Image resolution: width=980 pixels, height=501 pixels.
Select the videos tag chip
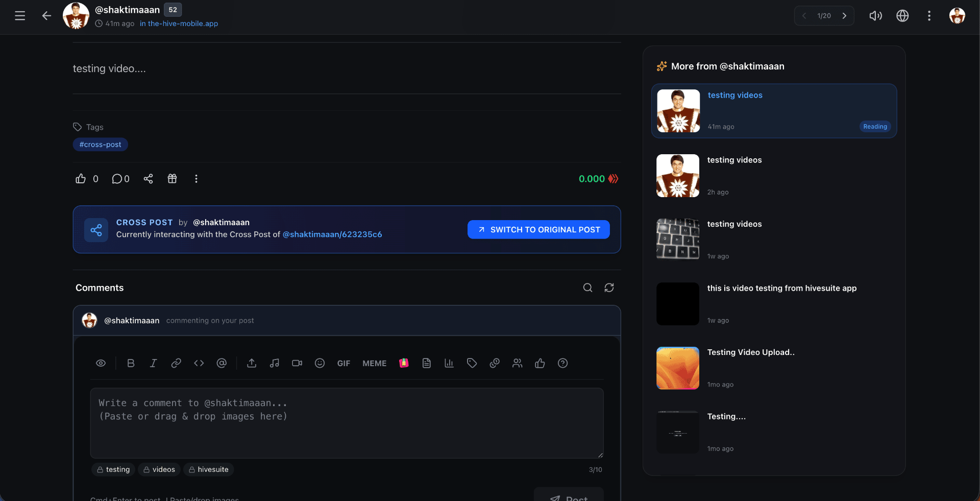[x=159, y=469]
